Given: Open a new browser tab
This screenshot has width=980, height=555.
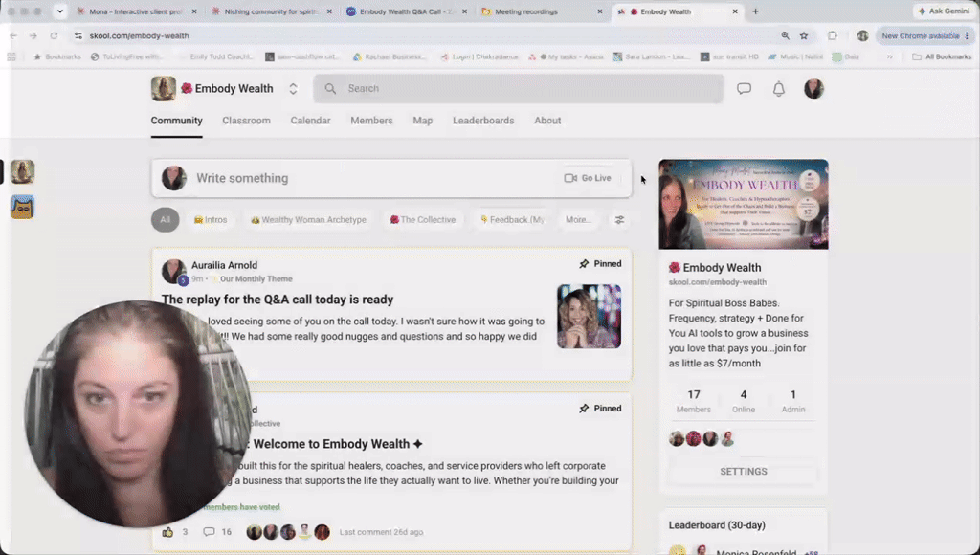Looking at the screenshot, I should tap(755, 11).
